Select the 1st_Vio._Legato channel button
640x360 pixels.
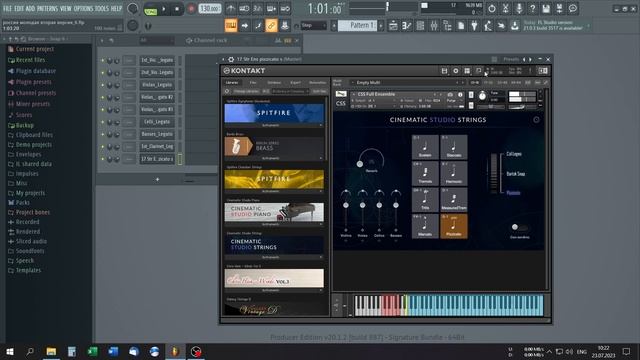(x=157, y=60)
